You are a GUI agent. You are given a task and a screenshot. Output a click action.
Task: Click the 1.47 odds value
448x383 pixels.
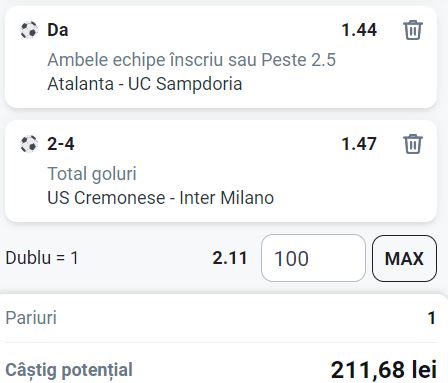point(359,144)
